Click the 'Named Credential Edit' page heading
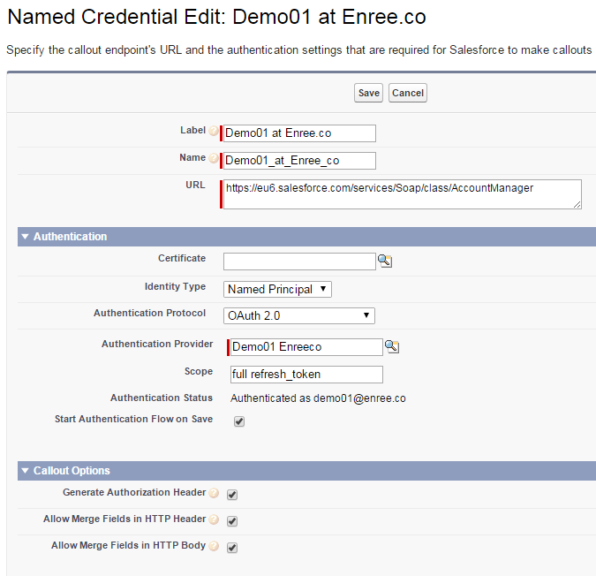 click(217, 17)
